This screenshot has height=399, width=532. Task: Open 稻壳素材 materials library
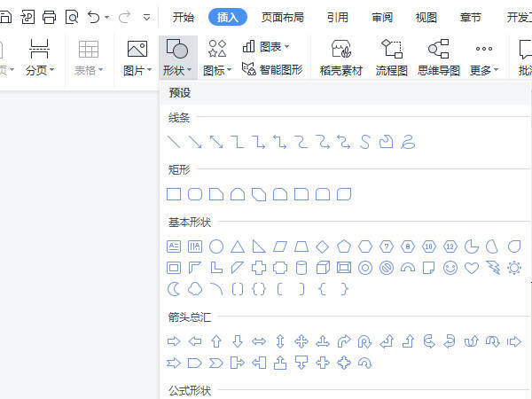pos(341,57)
